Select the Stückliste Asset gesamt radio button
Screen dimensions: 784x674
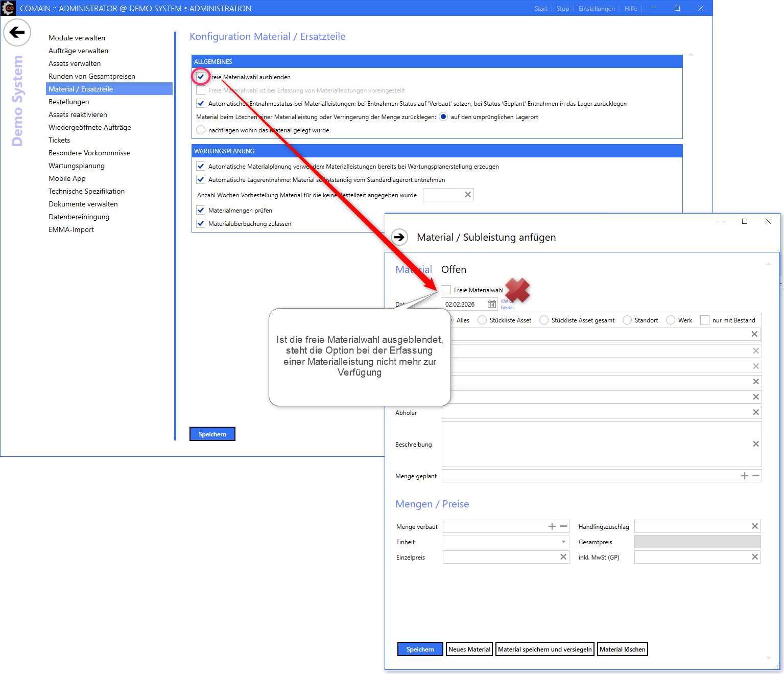click(x=544, y=320)
